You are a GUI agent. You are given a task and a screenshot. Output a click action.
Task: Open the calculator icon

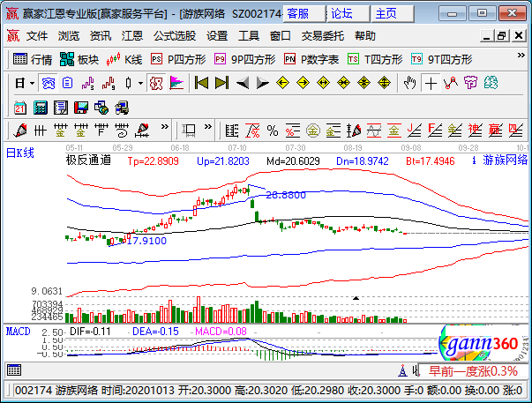click(41, 108)
